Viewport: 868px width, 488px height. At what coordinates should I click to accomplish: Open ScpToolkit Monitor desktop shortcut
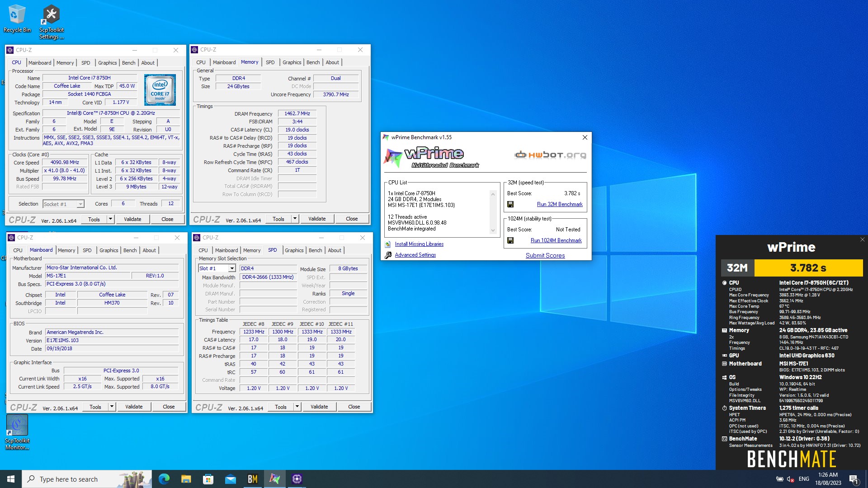pyautogui.click(x=17, y=432)
